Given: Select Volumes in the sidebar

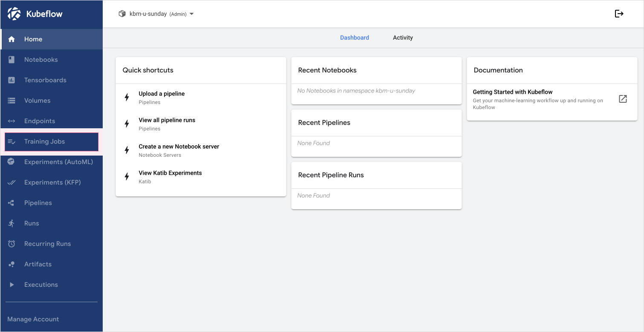Looking at the screenshot, I should [x=52, y=101].
